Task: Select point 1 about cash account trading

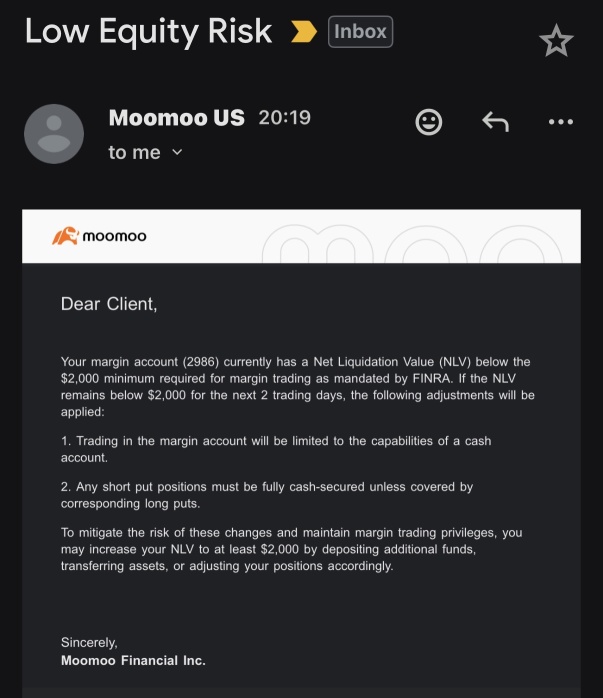Action: click(275, 449)
